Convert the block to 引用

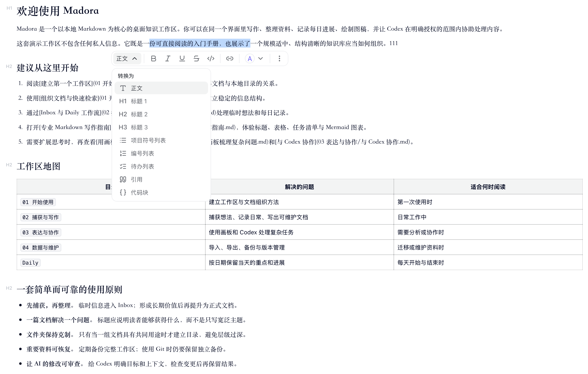click(x=161, y=180)
